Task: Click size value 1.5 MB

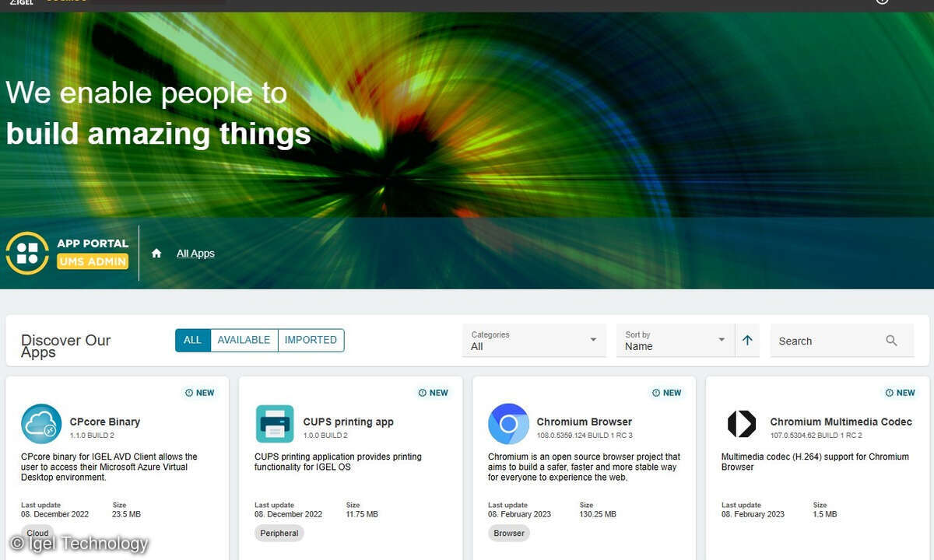Action: tap(825, 514)
